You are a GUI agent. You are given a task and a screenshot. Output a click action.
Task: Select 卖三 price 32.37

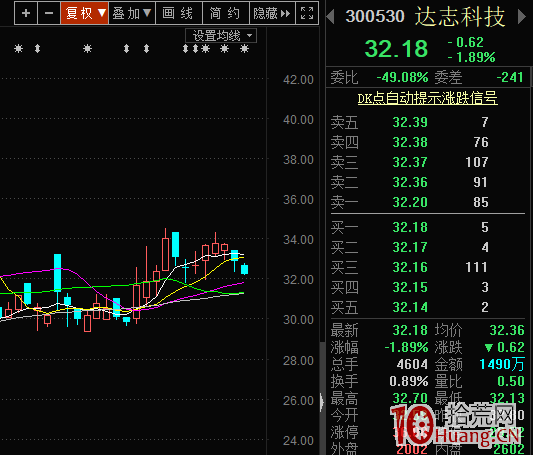coord(410,162)
